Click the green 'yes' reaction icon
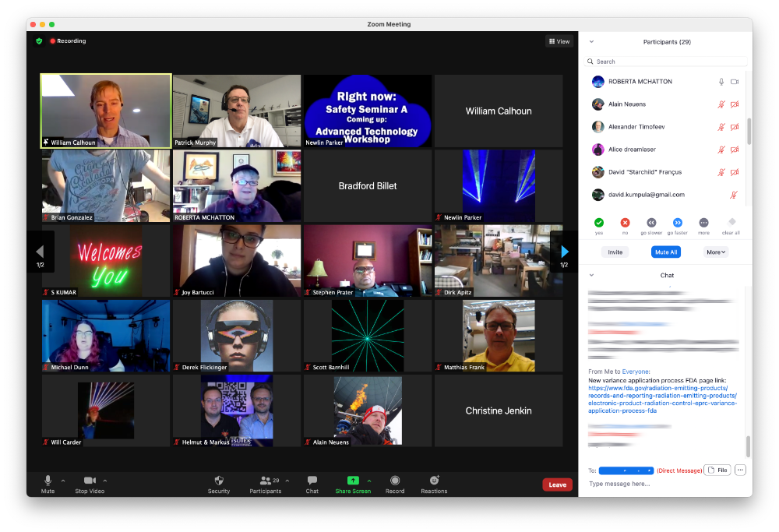779x532 pixels. pos(599,223)
